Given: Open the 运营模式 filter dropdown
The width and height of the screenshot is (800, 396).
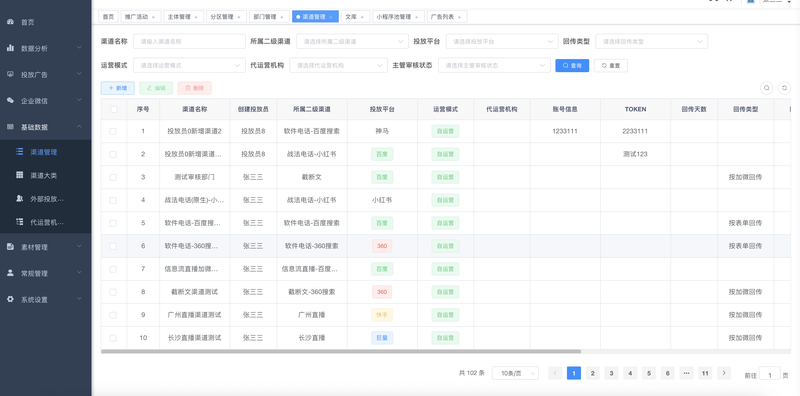Looking at the screenshot, I should point(189,65).
